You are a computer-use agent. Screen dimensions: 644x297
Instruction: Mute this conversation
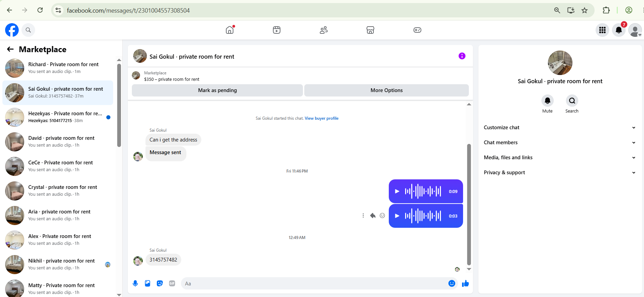click(x=547, y=101)
